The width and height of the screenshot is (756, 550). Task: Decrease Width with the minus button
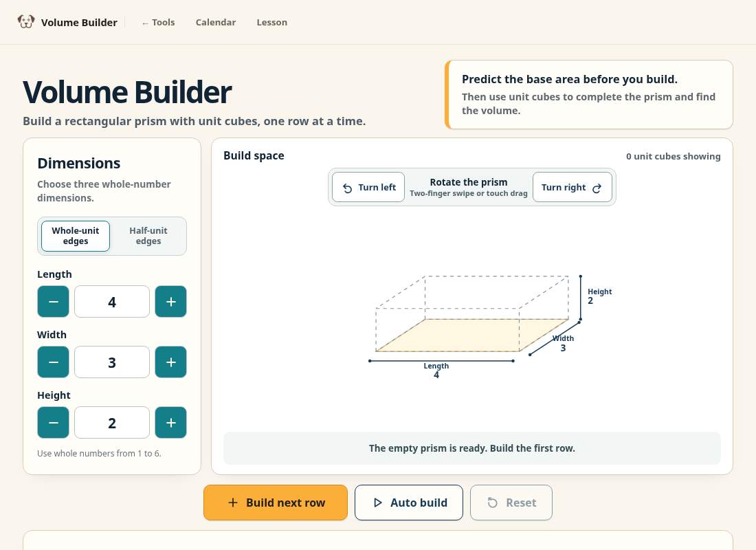click(53, 362)
